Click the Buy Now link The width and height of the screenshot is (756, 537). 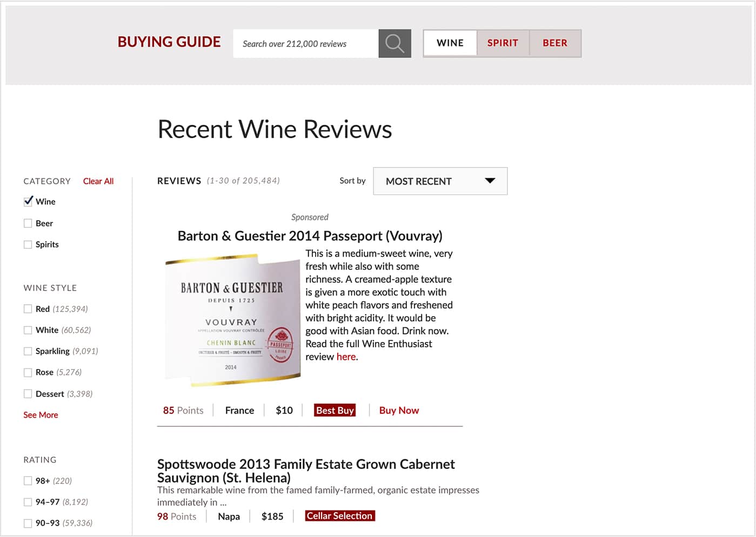[399, 410]
